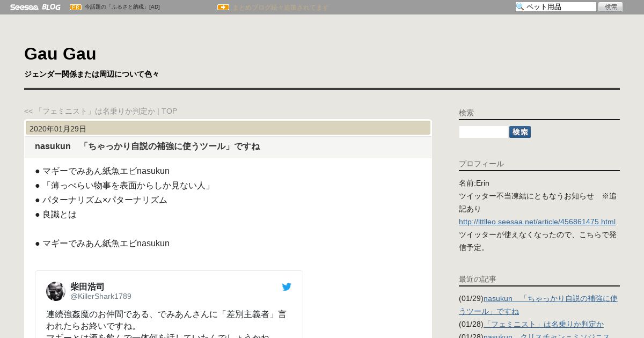The height and width of the screenshot is (338, 644).
Task: Click profile text 名前:Erin
Action: pos(474,183)
